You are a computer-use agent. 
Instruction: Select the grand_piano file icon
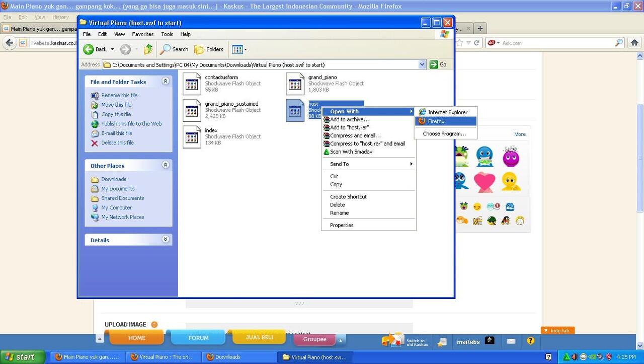295,84
